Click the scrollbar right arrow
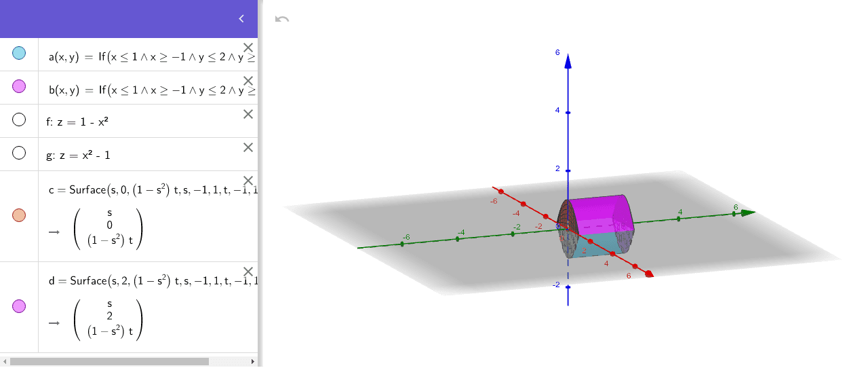Image resolution: width=868 pixels, height=368 pixels. click(x=253, y=361)
